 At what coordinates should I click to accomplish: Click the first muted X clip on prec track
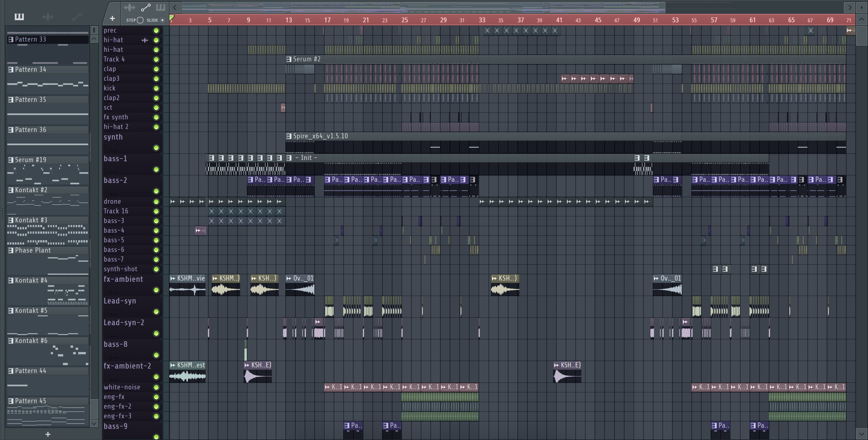(487, 31)
